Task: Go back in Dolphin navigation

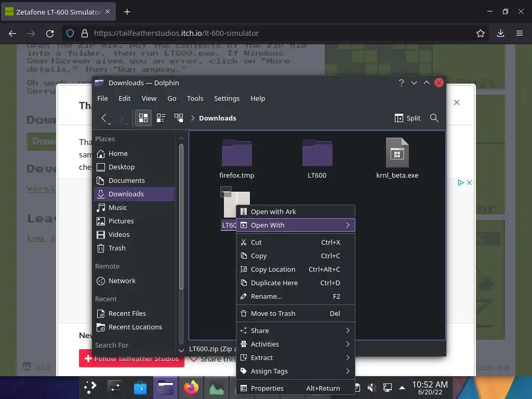Action: 104,118
